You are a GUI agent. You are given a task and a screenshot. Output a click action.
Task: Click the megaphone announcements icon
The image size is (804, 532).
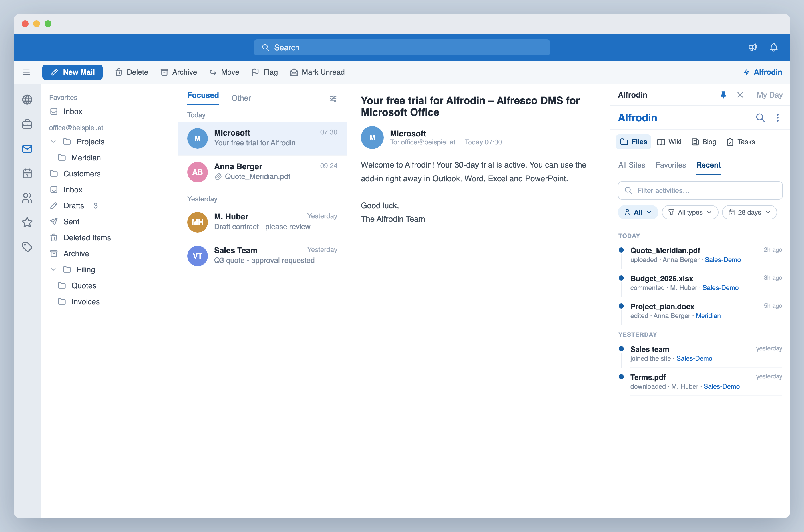click(x=753, y=47)
